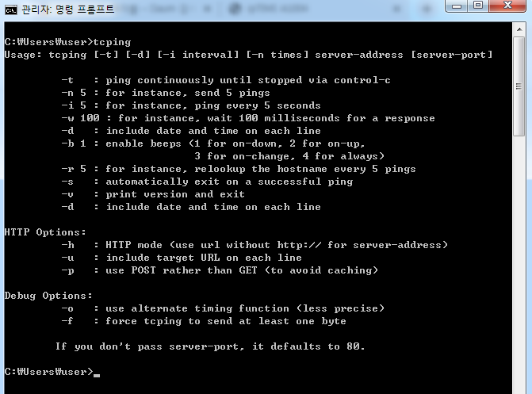Click the -f force tcping option line
The height and width of the screenshot is (394, 532).
pos(203,321)
